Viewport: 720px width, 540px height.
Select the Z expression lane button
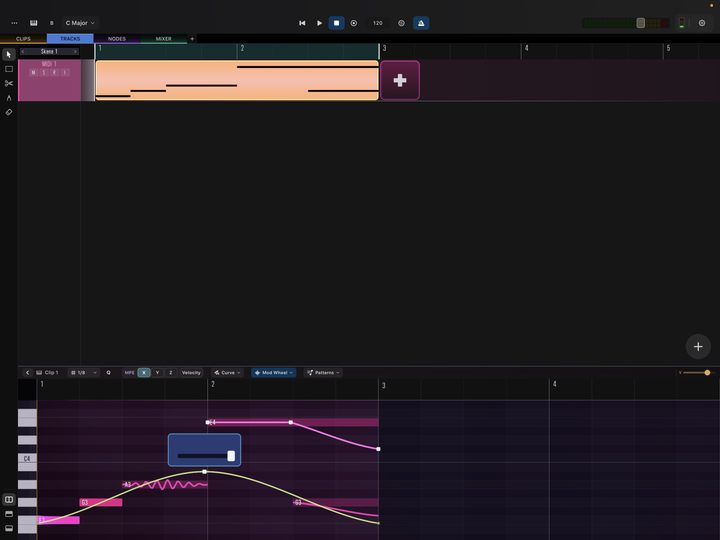pyautogui.click(x=170, y=372)
